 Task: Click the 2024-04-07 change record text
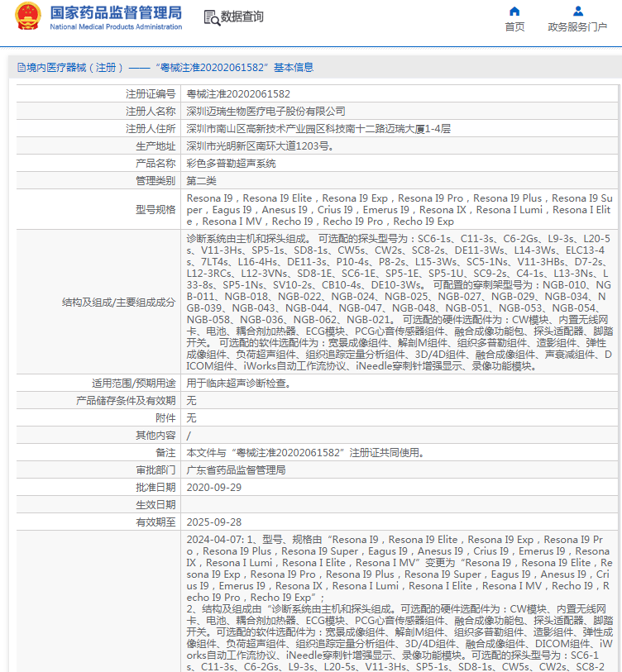[x=400, y=602]
